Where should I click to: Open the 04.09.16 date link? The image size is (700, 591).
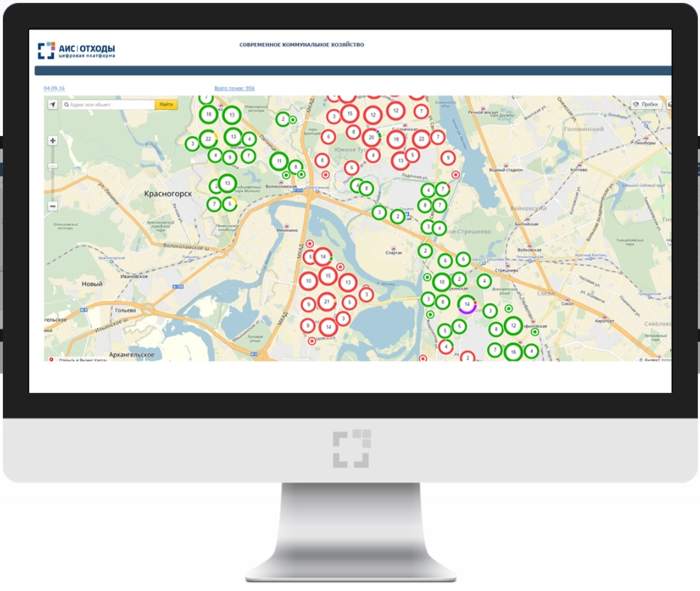pyautogui.click(x=54, y=88)
